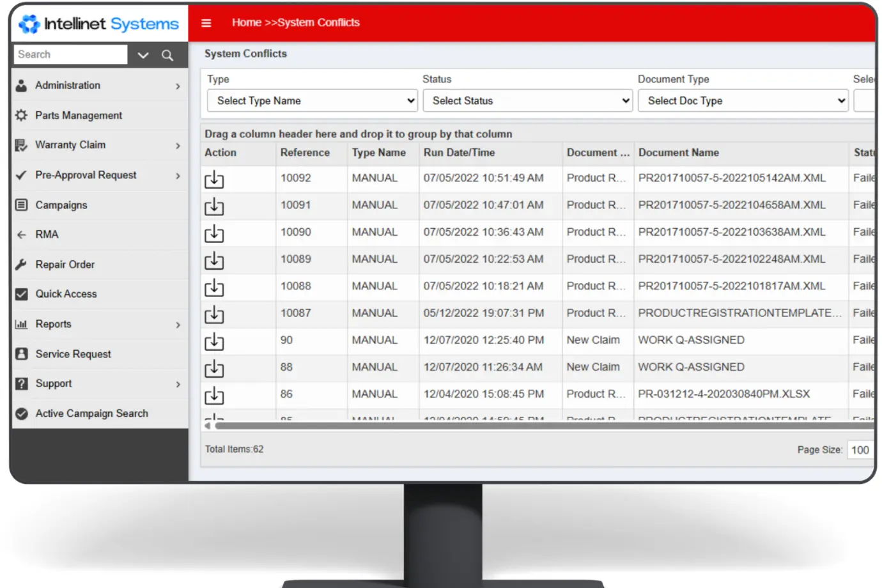This screenshot has height=588, width=882.
Task: Open the Select Status dropdown
Action: [x=528, y=100]
